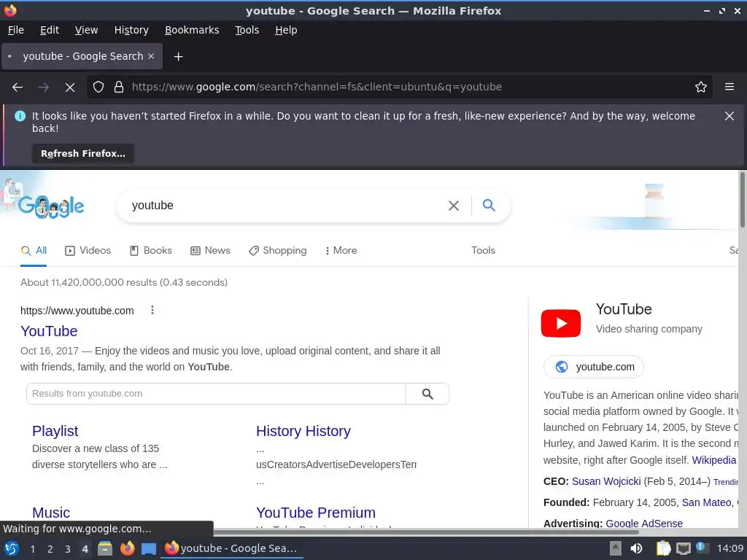Click the Google search text field
The image size is (747, 560).
tap(286, 206)
